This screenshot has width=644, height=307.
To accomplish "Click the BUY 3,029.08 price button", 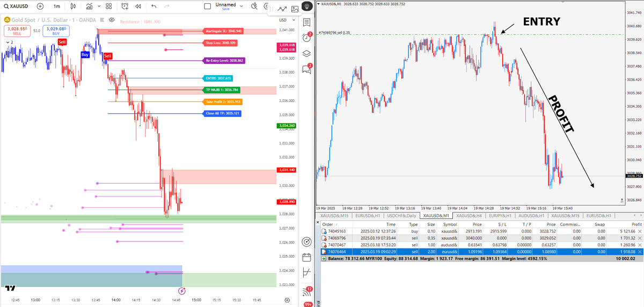I will (x=55, y=31).
